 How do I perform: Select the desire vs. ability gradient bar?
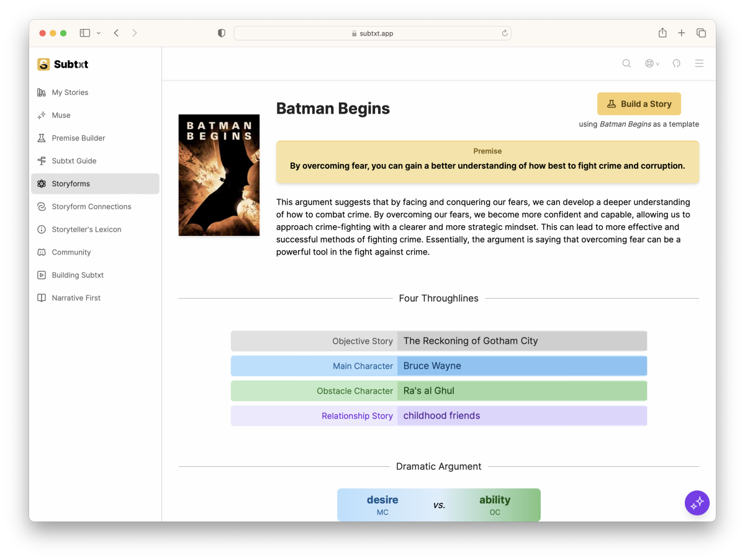439,504
